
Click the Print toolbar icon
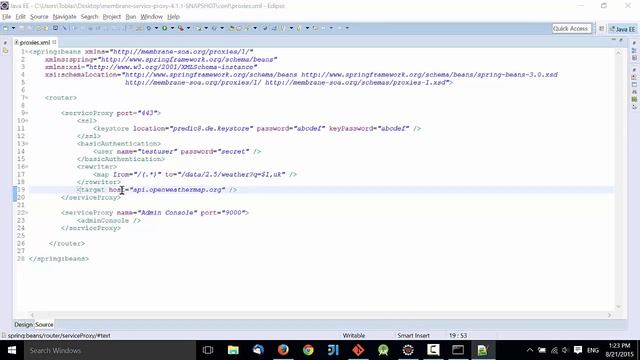tap(55, 28)
